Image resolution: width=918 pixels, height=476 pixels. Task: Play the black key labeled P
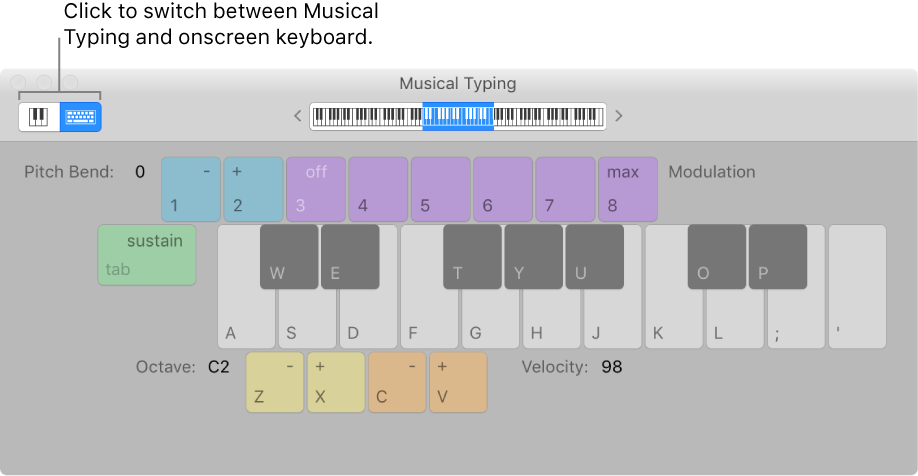coord(777,257)
